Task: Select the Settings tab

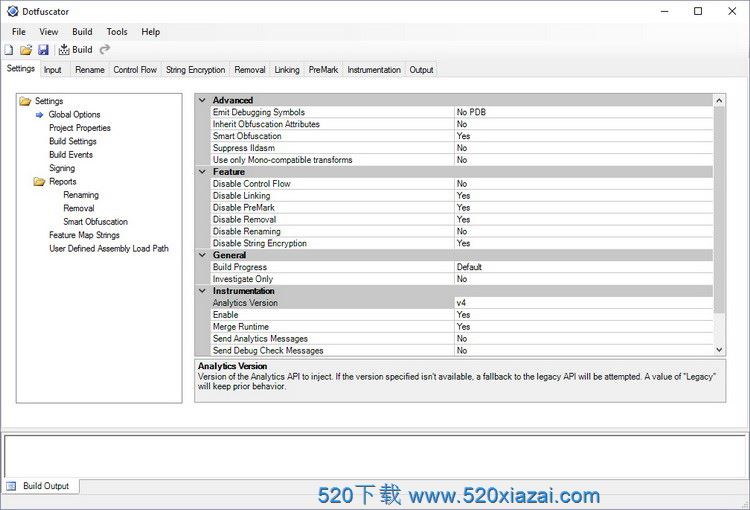Action: click(x=21, y=68)
